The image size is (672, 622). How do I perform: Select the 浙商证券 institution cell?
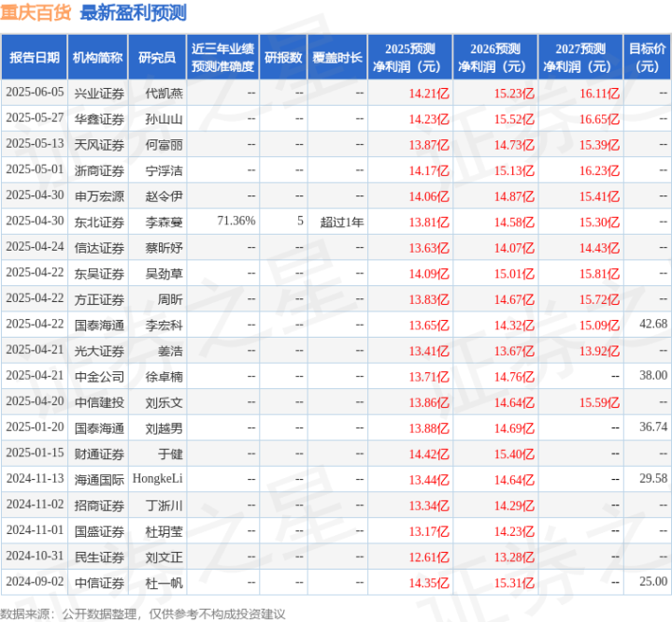coord(99,170)
